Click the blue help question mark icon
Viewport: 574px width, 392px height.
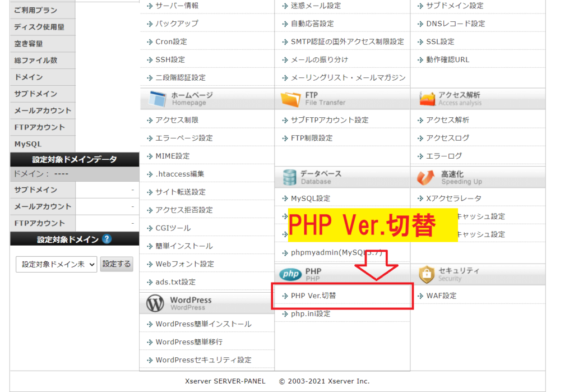click(107, 239)
